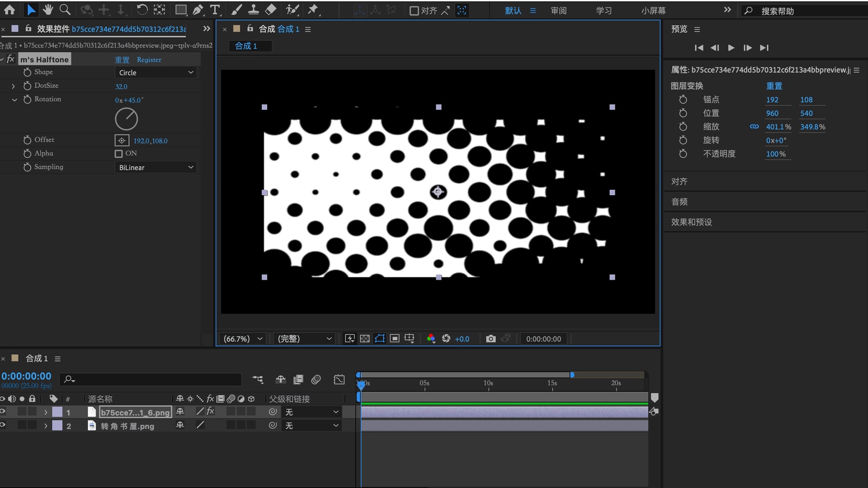Select the Rectangle shape tool
The height and width of the screenshot is (488, 868).
coord(180,10)
